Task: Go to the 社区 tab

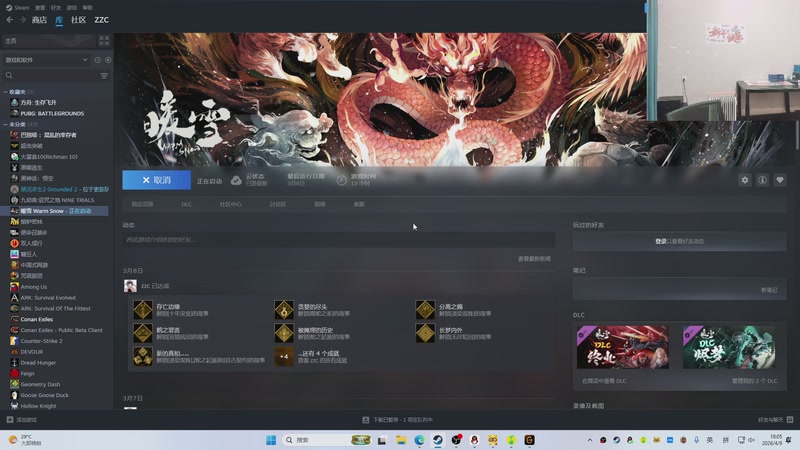Action: (x=78, y=20)
